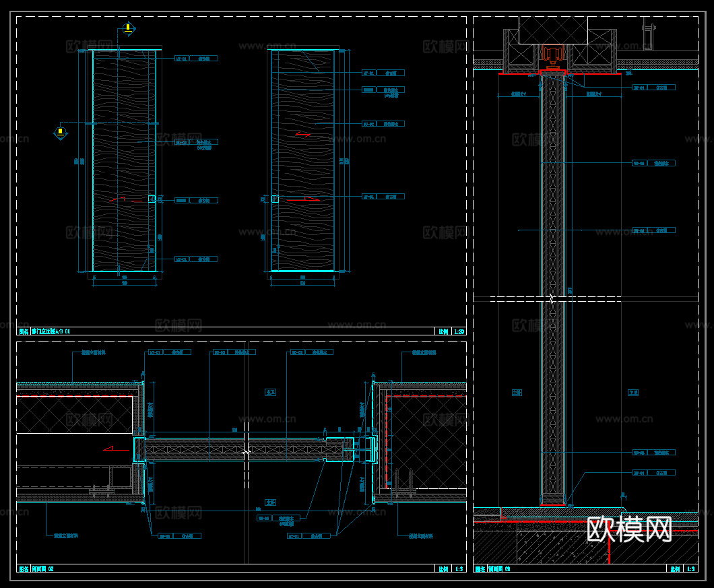Click elevation drawing title ending 'A/B 01'
The image size is (714, 588).
click(51, 331)
